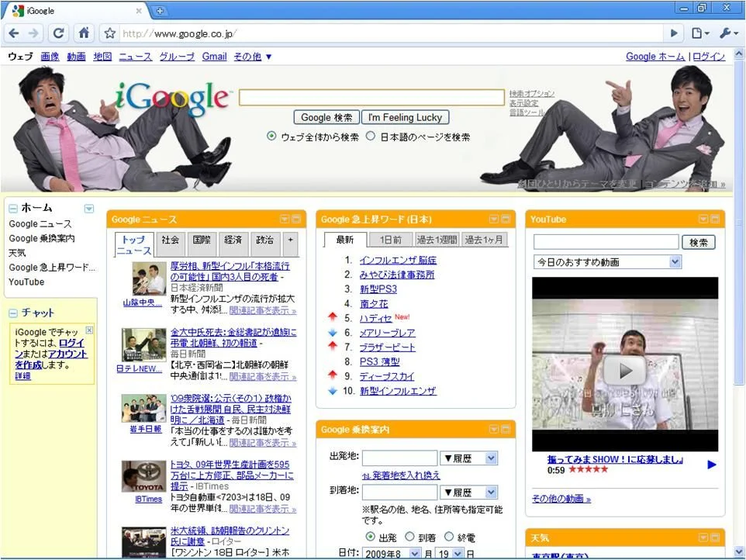Image resolution: width=746 pixels, height=560 pixels.
Task: Open the 検索オプション link
Action: tap(531, 94)
